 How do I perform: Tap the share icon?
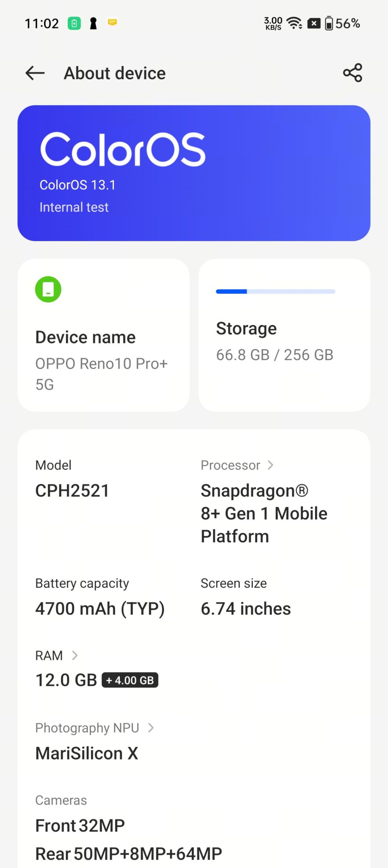pyautogui.click(x=352, y=73)
